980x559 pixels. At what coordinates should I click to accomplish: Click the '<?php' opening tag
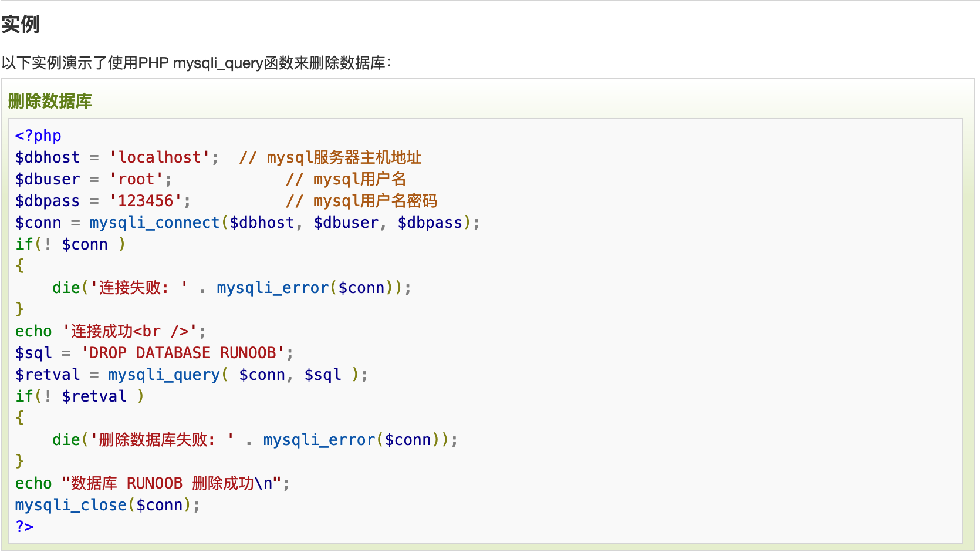pyautogui.click(x=38, y=136)
